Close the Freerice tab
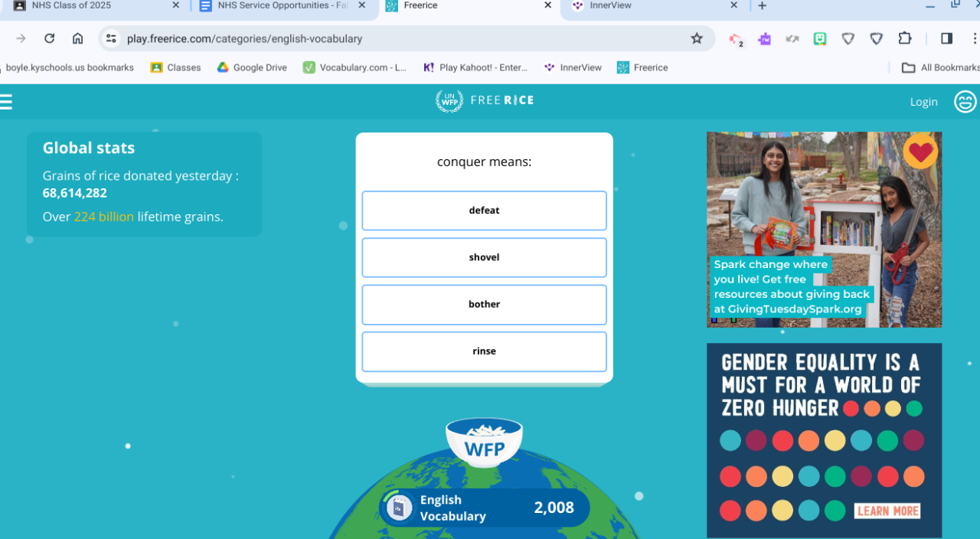Screen dimensions: 980x539 point(547,5)
